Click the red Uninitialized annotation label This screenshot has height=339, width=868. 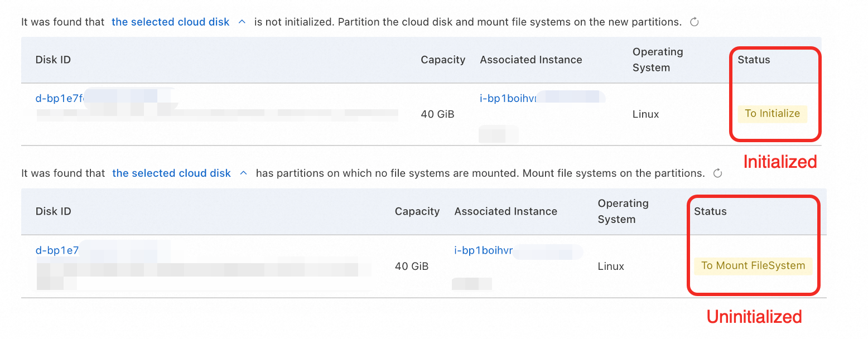754,317
